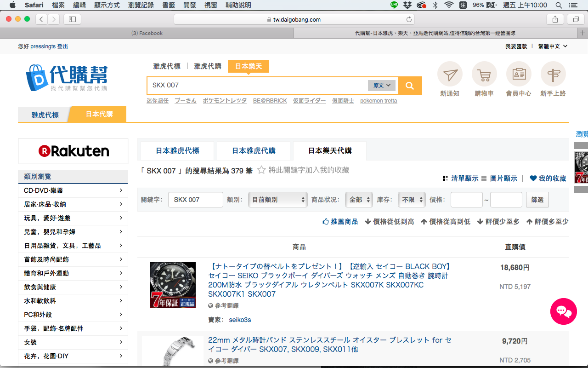Open the 購物車 shopping cart icon
This screenshot has height=368, width=588.
pyautogui.click(x=484, y=74)
